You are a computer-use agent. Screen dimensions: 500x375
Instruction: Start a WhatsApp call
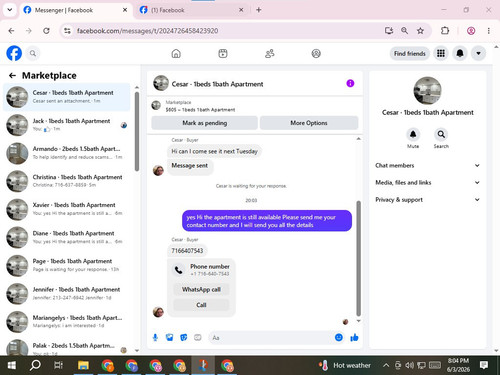201,289
